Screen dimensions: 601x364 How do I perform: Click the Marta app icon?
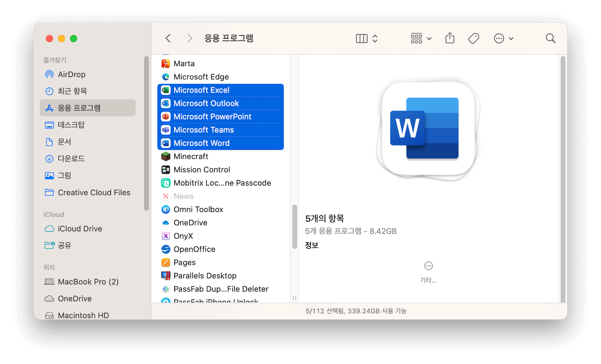166,63
